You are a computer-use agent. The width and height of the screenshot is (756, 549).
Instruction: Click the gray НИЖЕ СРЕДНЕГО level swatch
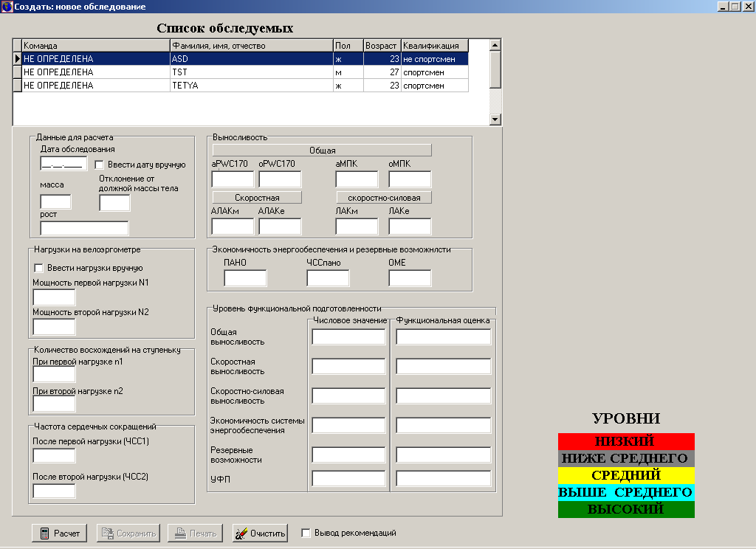626,458
